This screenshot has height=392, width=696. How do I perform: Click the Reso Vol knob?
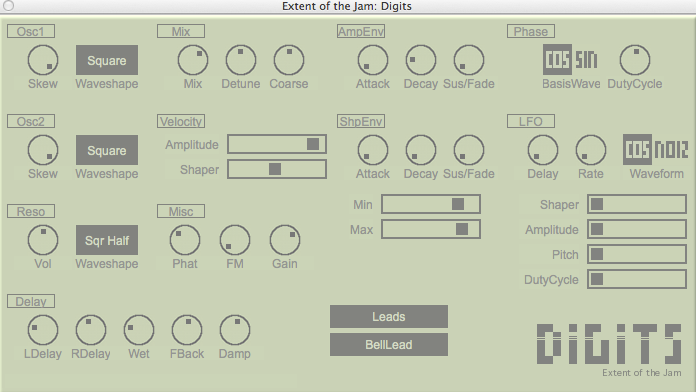[43, 240]
